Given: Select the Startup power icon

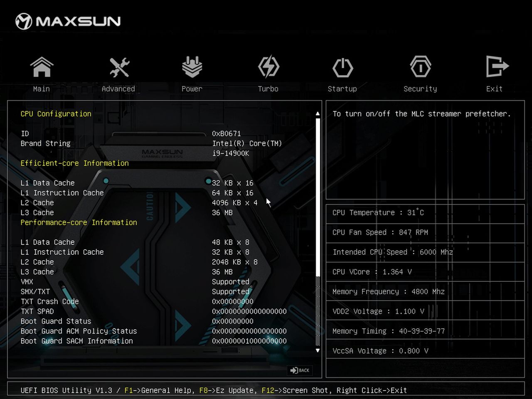Looking at the screenshot, I should pos(342,67).
